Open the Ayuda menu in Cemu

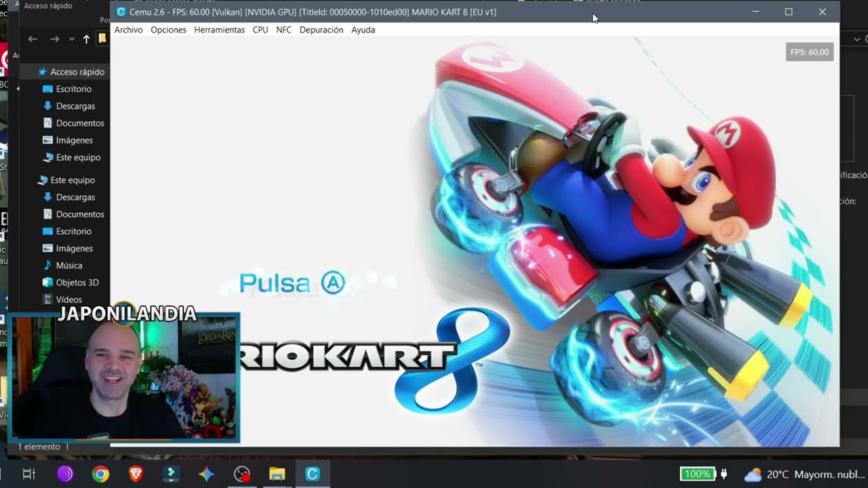point(363,30)
